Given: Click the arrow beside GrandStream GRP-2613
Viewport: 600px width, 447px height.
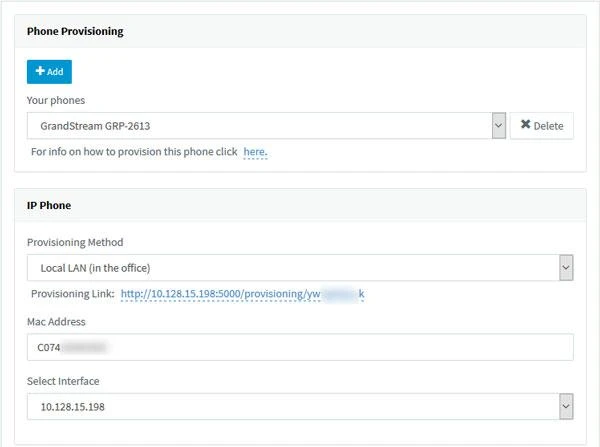Looking at the screenshot, I should tap(498, 126).
